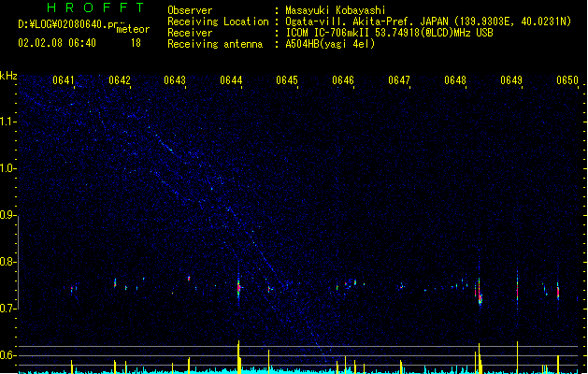
Task: Click the 0.6 kHz axis label
Action: point(8,355)
